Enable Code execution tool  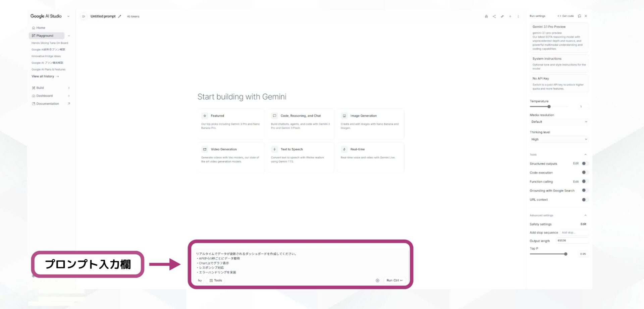[x=584, y=172]
